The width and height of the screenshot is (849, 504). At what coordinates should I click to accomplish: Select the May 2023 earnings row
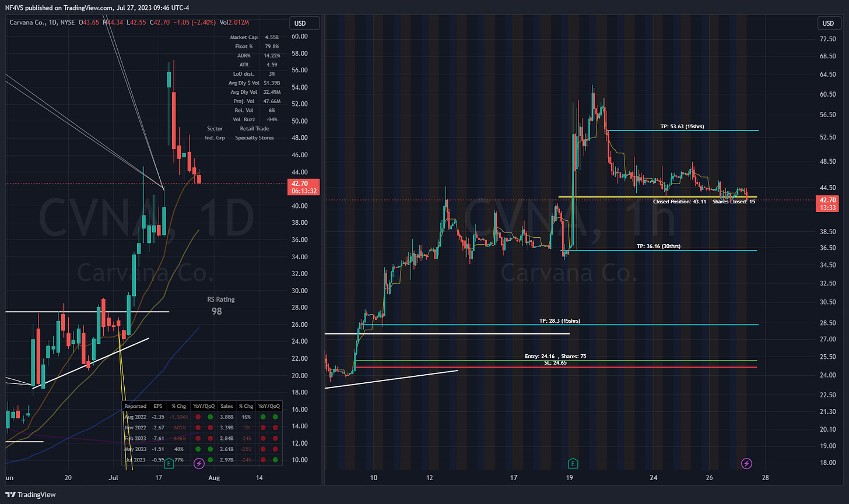point(202,449)
